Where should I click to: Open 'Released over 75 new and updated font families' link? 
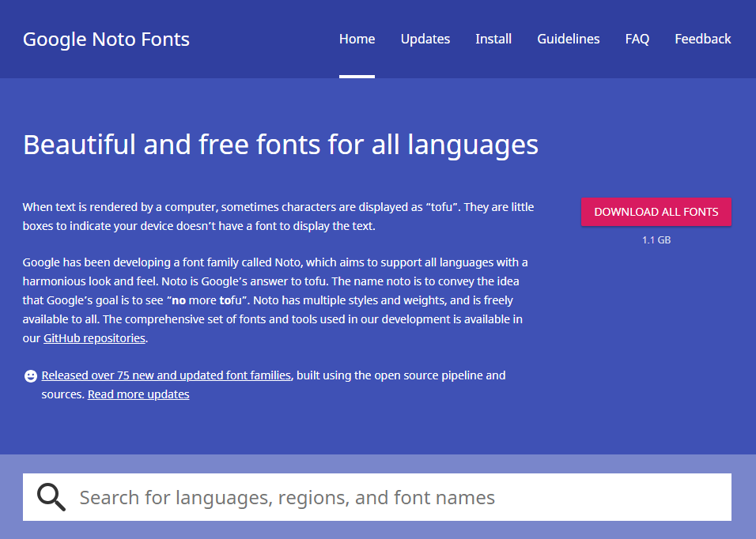coord(166,375)
